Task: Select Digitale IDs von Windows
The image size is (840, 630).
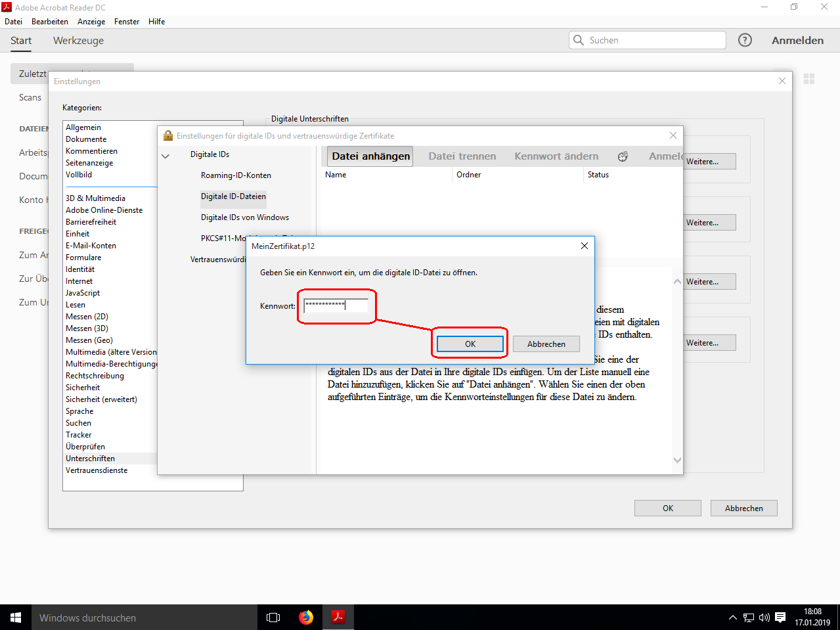Action: point(245,217)
